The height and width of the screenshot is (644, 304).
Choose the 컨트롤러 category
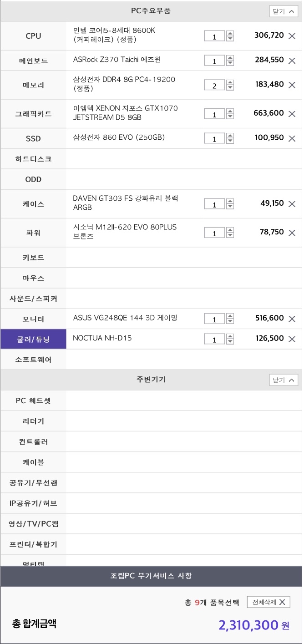pyautogui.click(x=33, y=441)
